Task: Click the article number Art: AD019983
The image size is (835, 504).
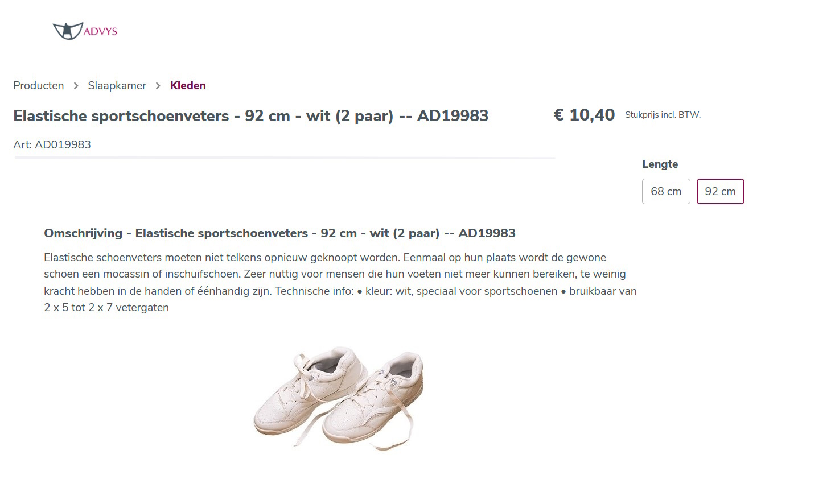Action: pyautogui.click(x=52, y=145)
